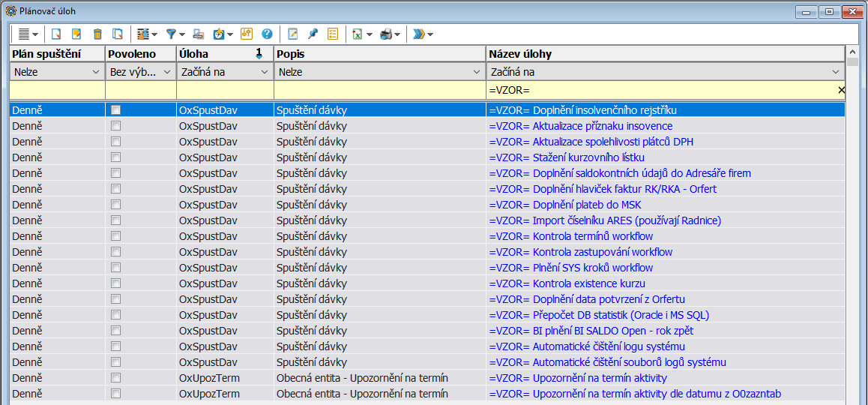Click the checklist icon in toolbar
The image size is (868, 405).
[333, 34]
